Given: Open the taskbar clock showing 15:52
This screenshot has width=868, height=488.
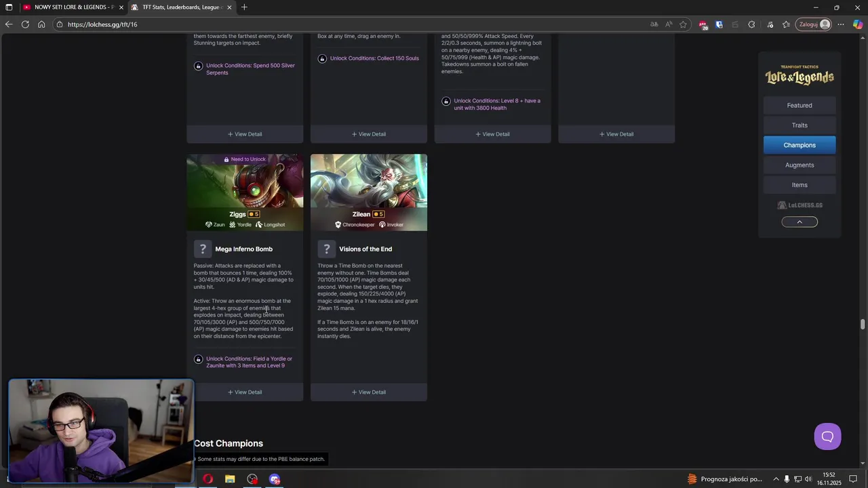Looking at the screenshot, I should [x=829, y=479].
